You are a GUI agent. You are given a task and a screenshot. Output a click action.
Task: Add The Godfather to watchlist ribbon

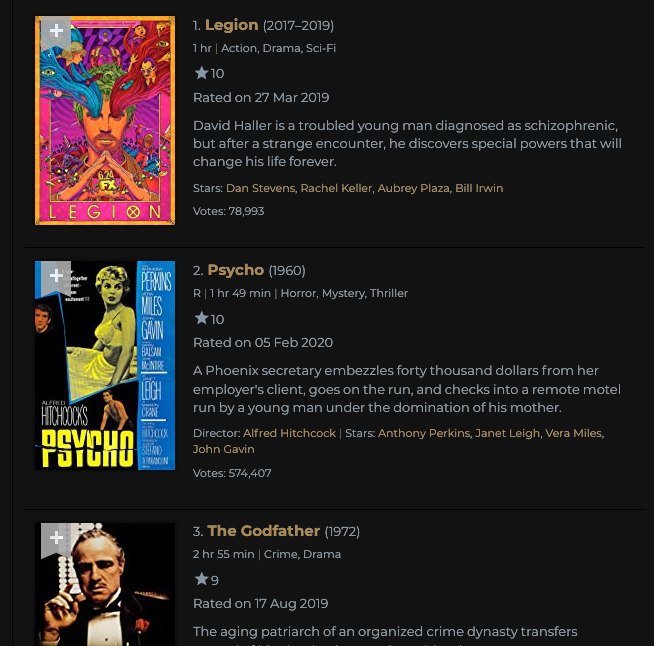tap(56, 539)
